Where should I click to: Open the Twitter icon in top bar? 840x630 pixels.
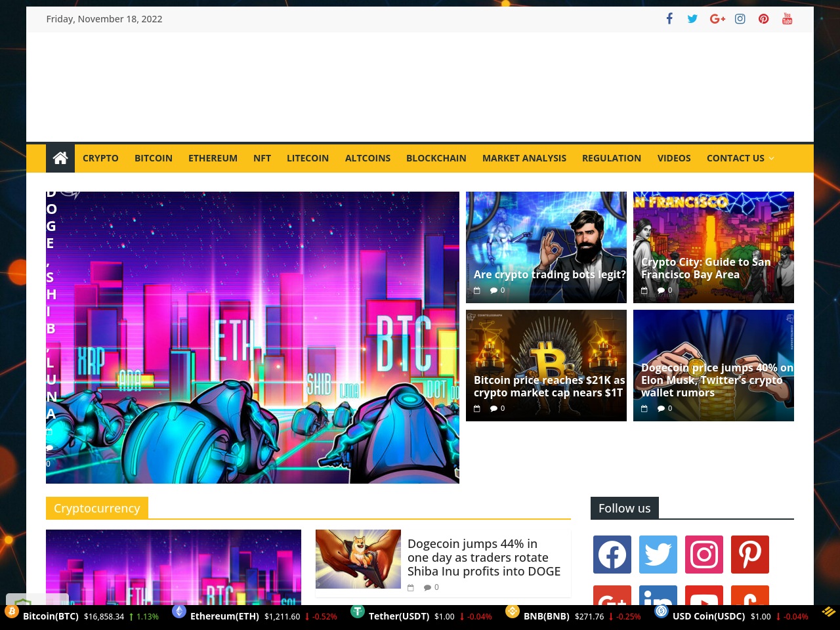[x=692, y=18]
